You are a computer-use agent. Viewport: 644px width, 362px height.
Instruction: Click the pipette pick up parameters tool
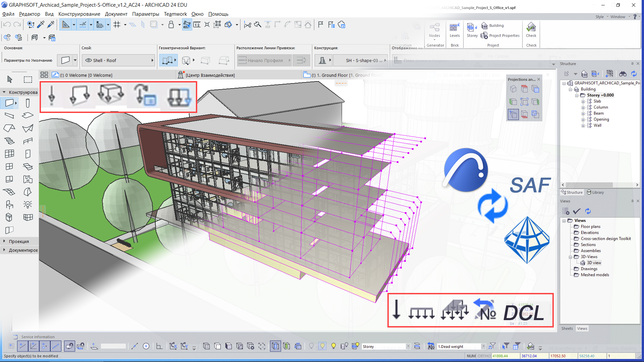[41, 24]
